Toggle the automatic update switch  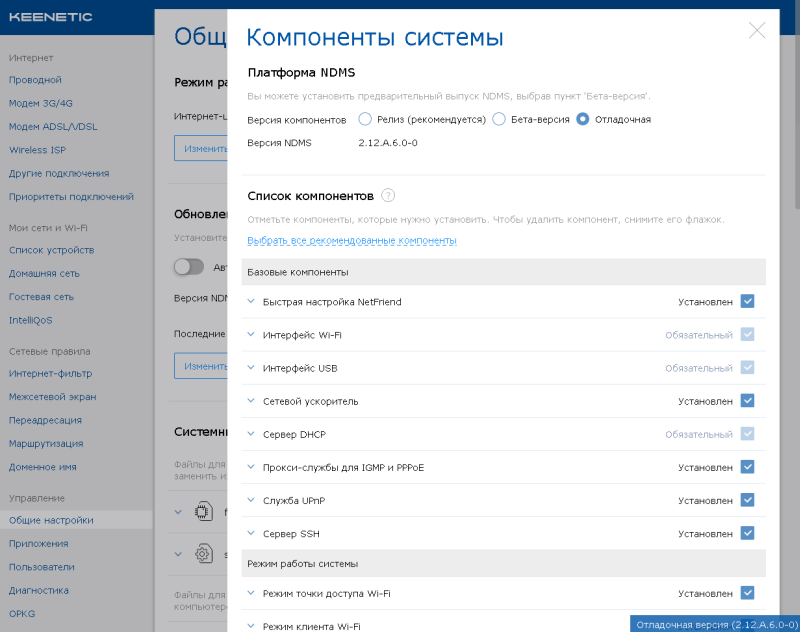click(189, 267)
